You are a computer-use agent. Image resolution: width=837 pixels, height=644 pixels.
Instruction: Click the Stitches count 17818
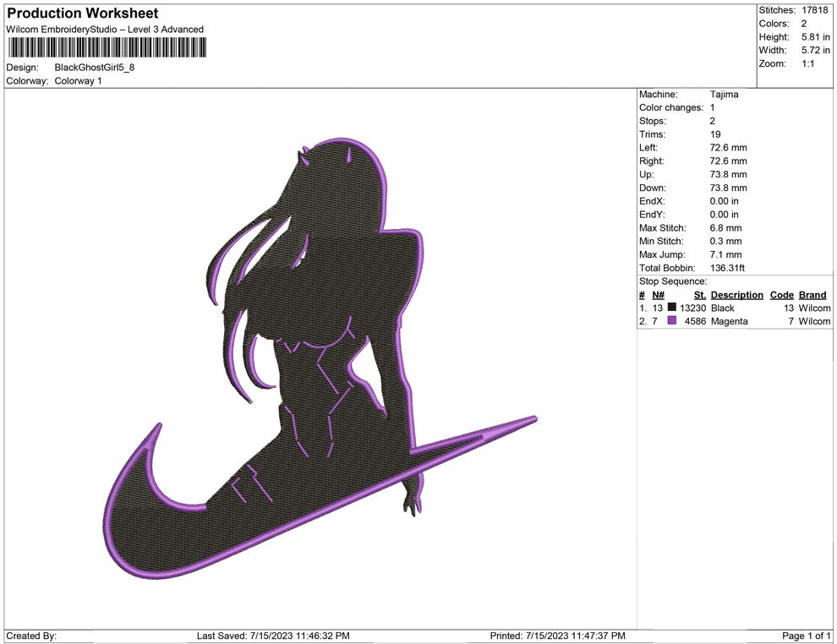pos(815,10)
